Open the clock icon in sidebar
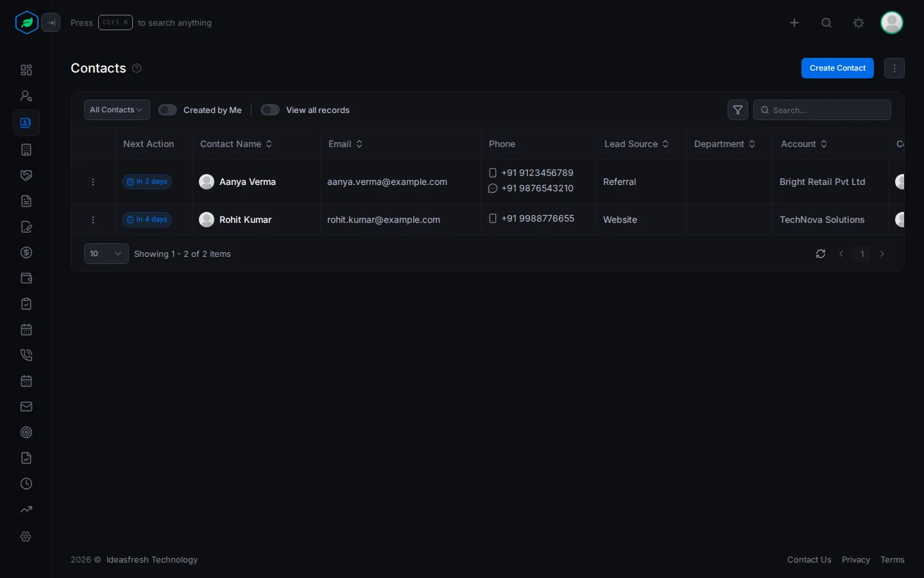The image size is (924, 578). coord(26,484)
